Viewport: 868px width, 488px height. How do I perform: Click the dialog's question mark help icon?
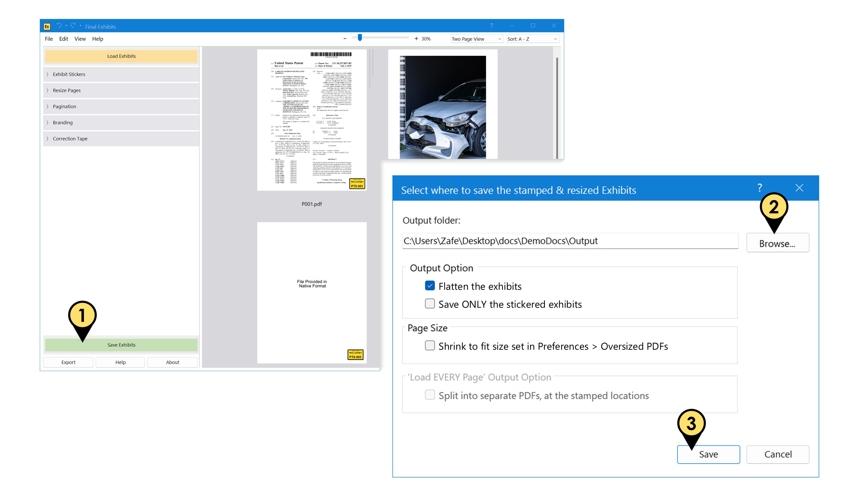(x=759, y=188)
